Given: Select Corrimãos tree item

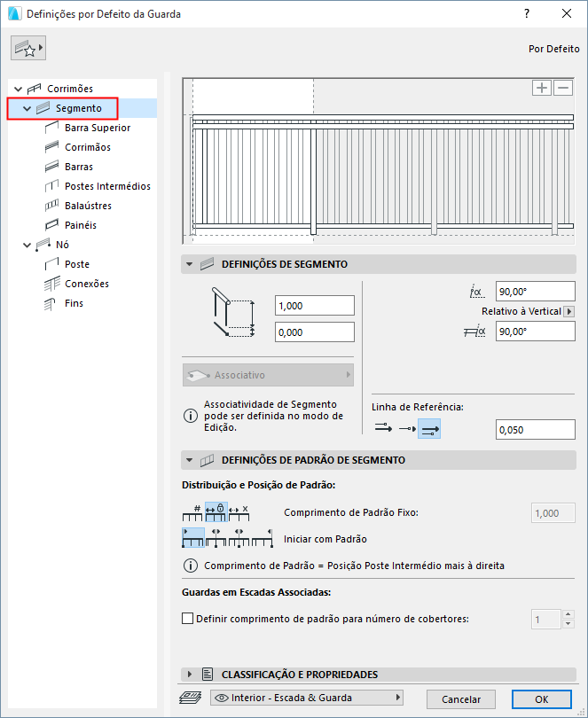Looking at the screenshot, I should pos(88,147).
